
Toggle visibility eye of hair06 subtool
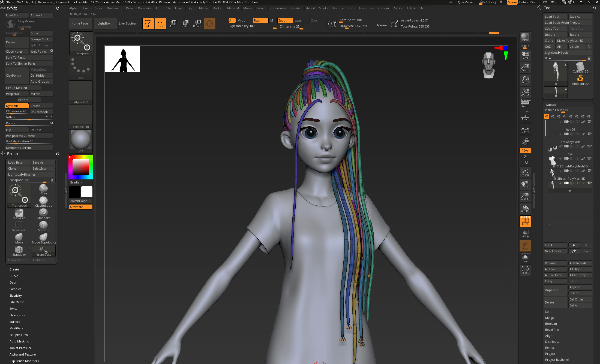pos(589,122)
